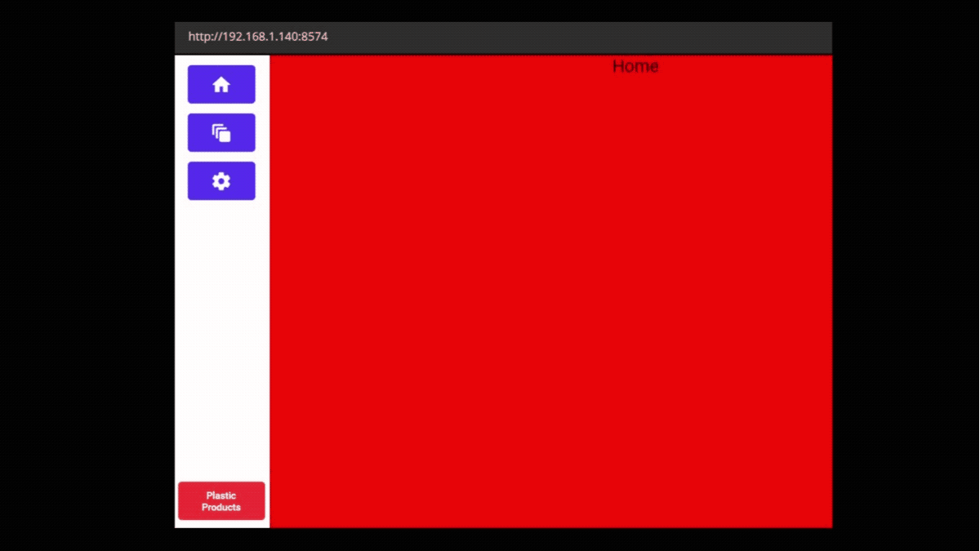Click the white gap between home and collections buttons
Viewport: 980px width, 551px height.
tap(221, 109)
